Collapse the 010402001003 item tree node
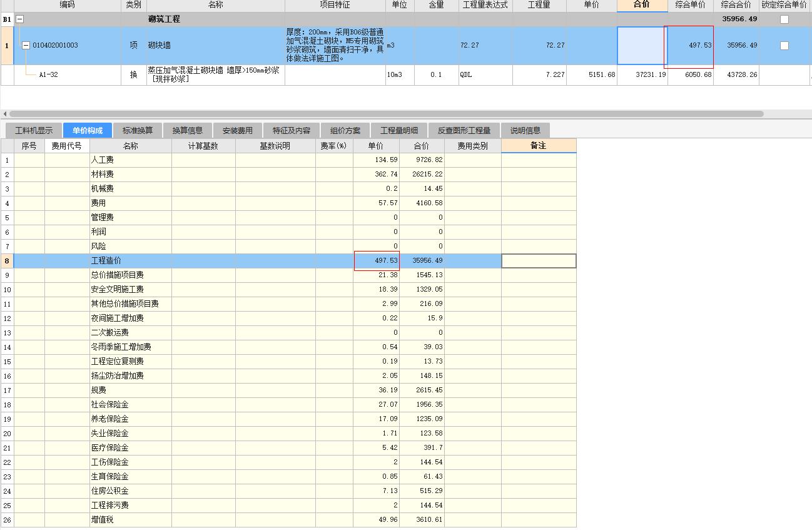The height and width of the screenshot is (530, 812). [x=26, y=45]
